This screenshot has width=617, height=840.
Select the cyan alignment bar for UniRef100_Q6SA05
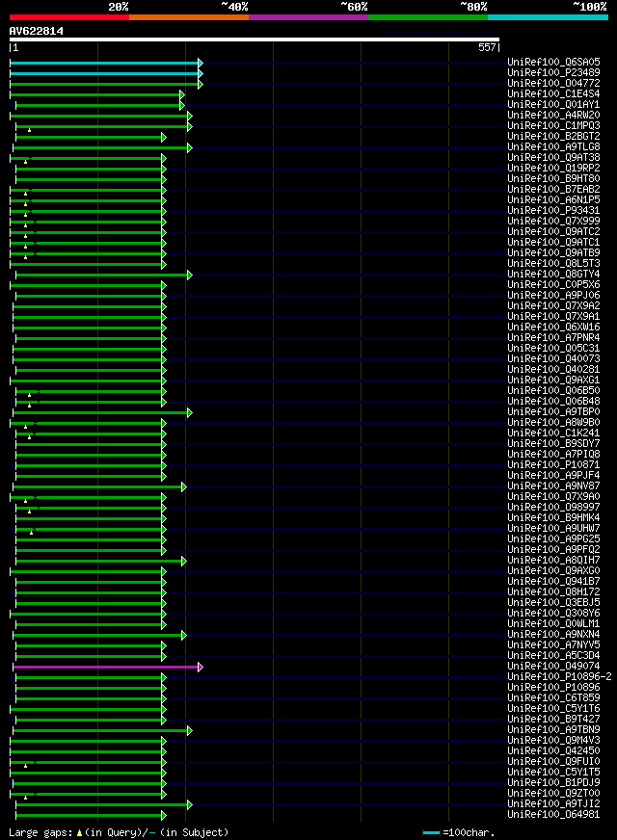104,64
